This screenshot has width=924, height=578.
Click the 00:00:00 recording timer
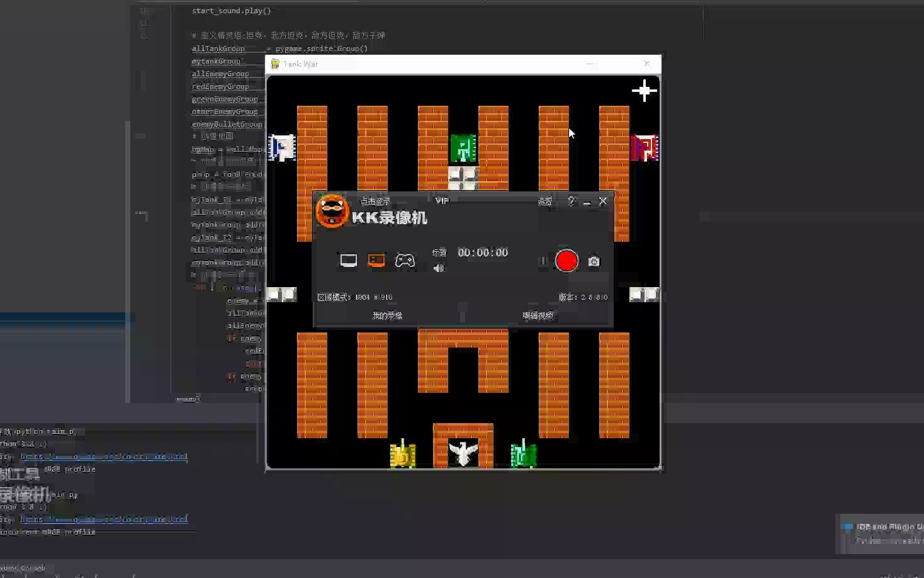[x=483, y=252]
